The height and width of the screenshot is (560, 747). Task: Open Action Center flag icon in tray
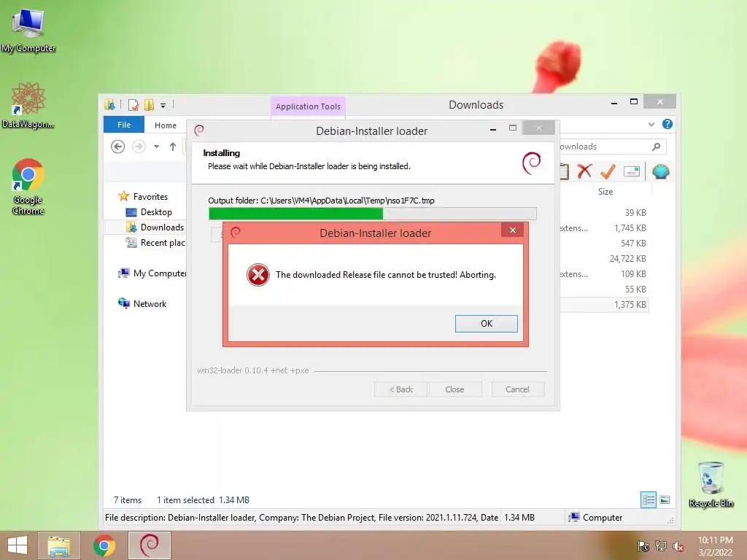643,546
